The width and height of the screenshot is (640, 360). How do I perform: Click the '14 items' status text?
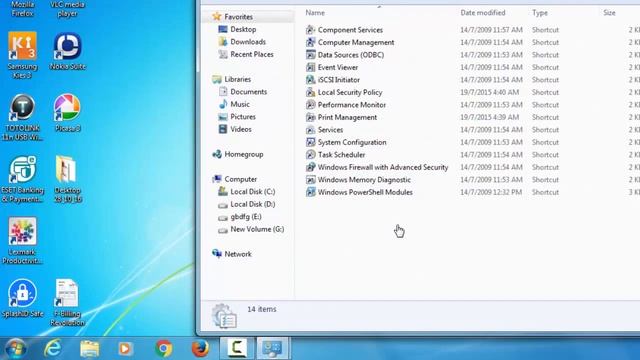[x=262, y=309]
